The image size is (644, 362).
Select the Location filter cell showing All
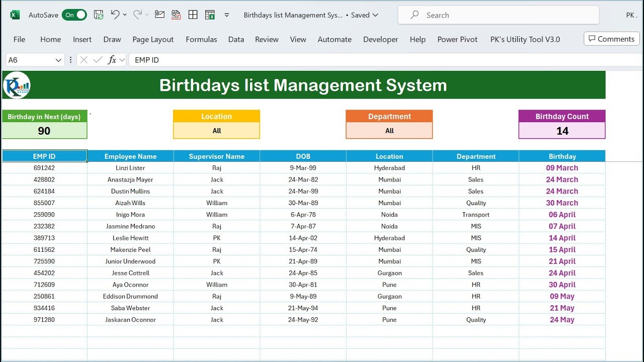pyautogui.click(x=217, y=131)
